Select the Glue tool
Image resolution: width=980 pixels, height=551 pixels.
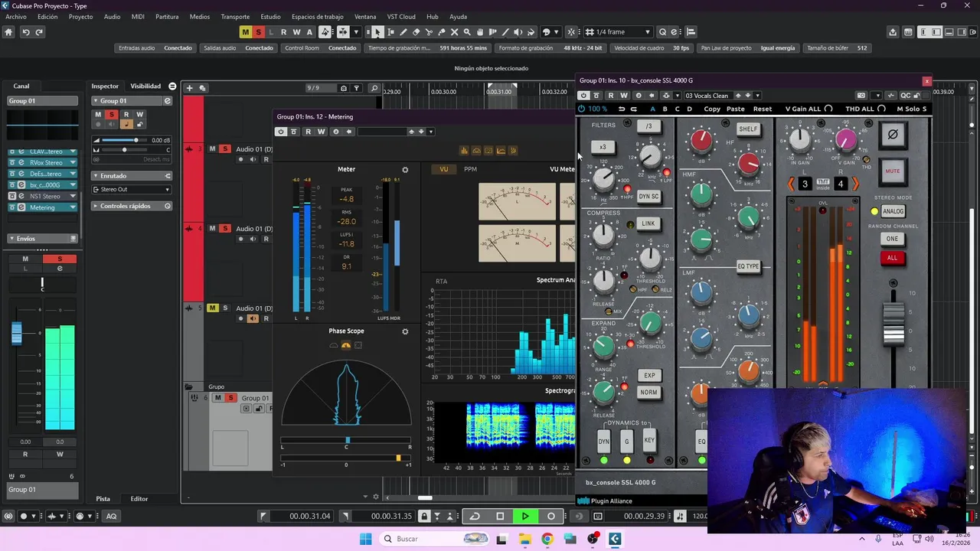(442, 32)
